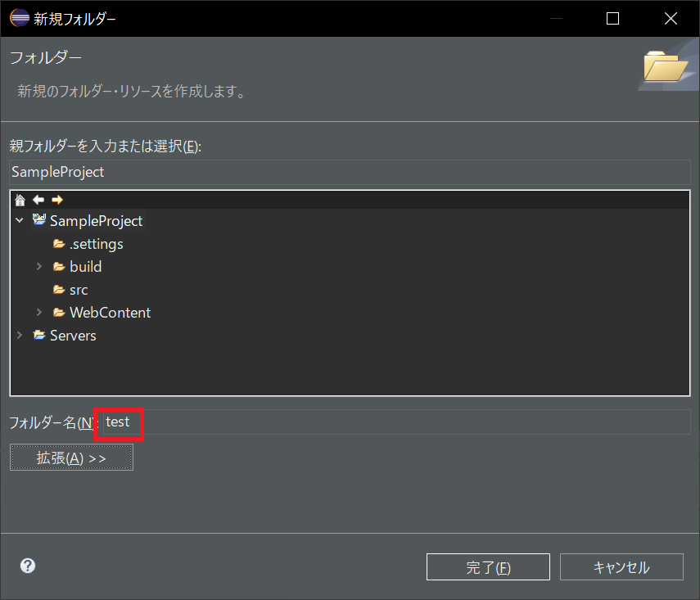The width and height of the screenshot is (700, 600).
Task: Click the 完了(F) button
Action: 487,566
